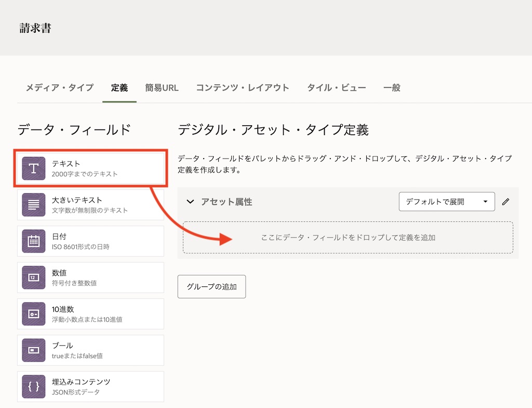
Task: Click the テキスト field type icon
Action: [34, 169]
